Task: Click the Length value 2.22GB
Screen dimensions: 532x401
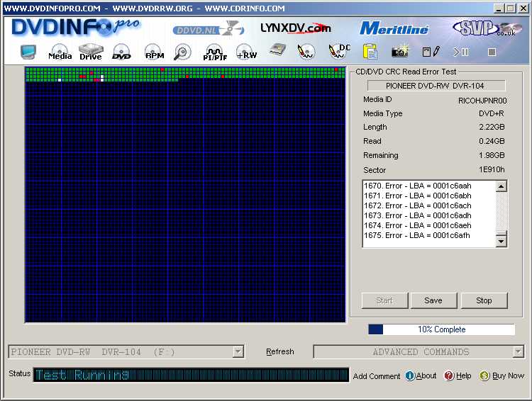Action: (492, 127)
